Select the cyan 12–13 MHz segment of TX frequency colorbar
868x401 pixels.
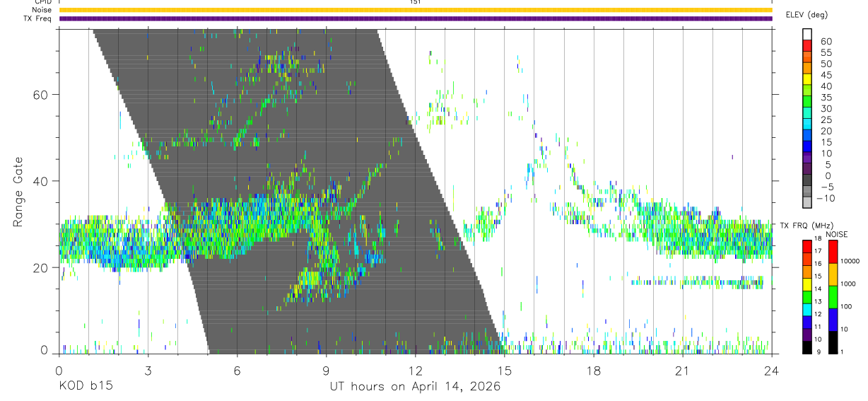point(807,308)
